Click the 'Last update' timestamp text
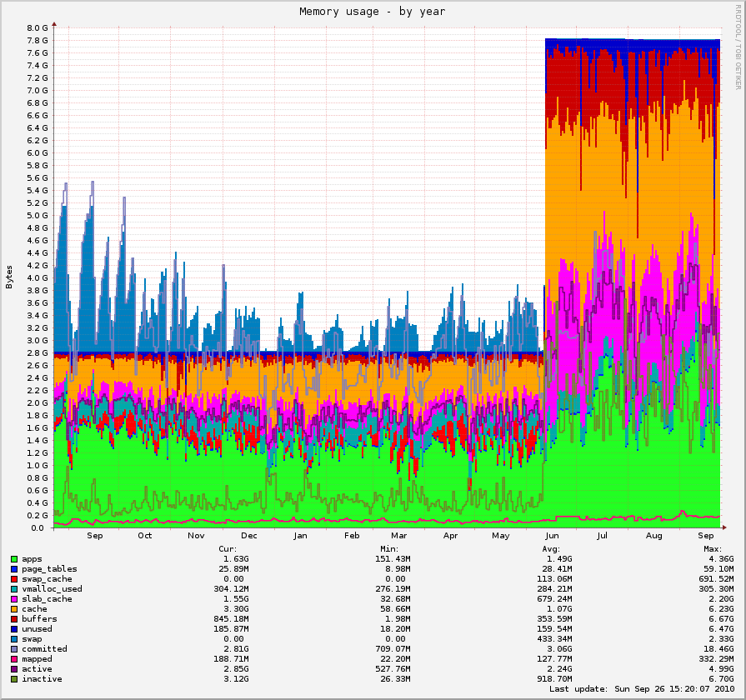The height and width of the screenshot is (700, 746). [x=642, y=689]
